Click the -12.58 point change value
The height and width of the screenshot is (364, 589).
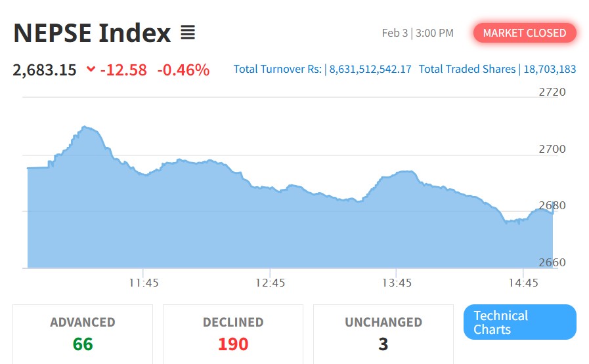tap(123, 70)
